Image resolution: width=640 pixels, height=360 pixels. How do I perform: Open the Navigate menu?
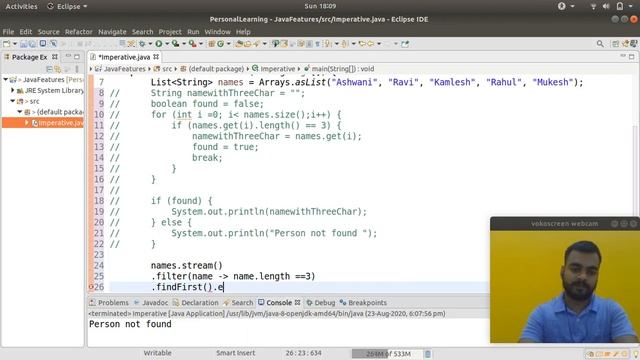click(112, 31)
